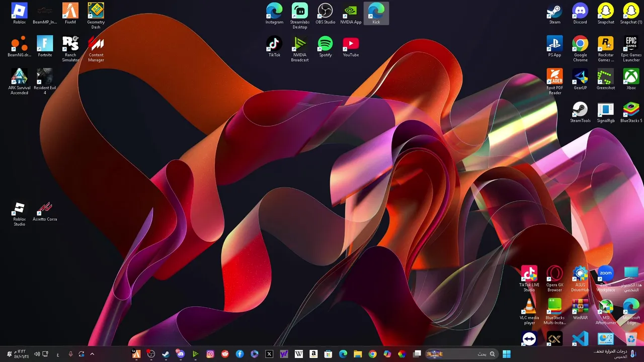Open the ASUS DriverHub desktop icon
644x362 pixels.
[580, 279]
